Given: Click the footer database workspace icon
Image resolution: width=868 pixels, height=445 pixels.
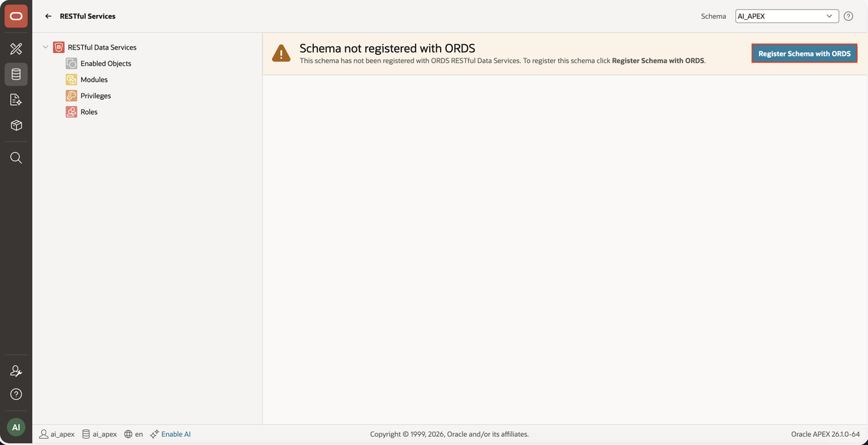Looking at the screenshot, I should point(86,434).
